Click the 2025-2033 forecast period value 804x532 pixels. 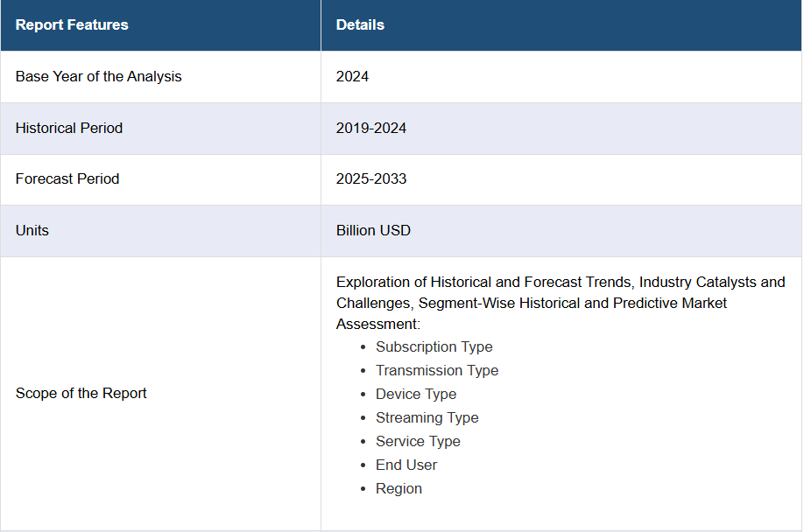371,178
